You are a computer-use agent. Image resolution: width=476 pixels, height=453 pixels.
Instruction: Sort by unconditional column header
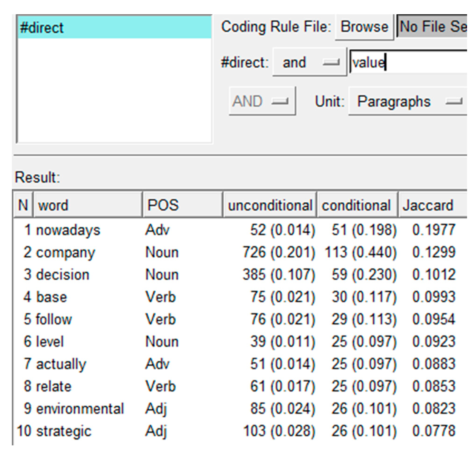[270, 205]
